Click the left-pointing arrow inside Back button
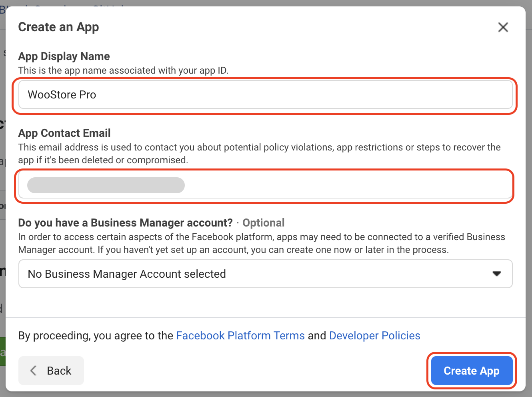Screen dimensions: 532x397 pyautogui.click(x=34, y=370)
